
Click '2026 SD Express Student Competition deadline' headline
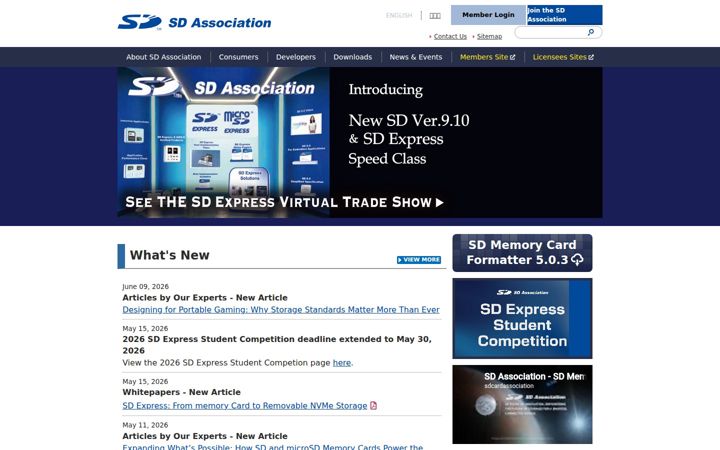click(x=277, y=344)
